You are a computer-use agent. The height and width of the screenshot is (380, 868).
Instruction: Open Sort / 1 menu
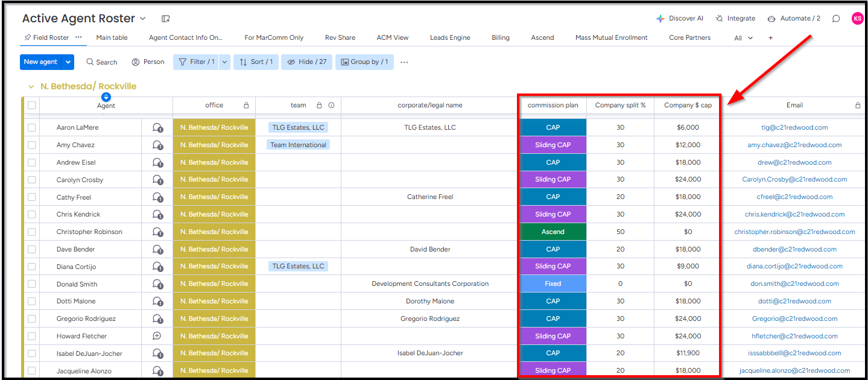point(256,62)
